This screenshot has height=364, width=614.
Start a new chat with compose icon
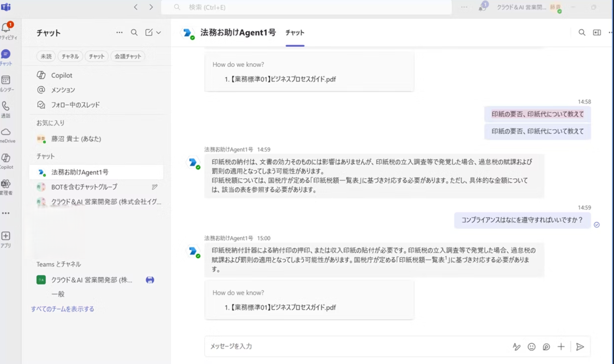(x=149, y=33)
